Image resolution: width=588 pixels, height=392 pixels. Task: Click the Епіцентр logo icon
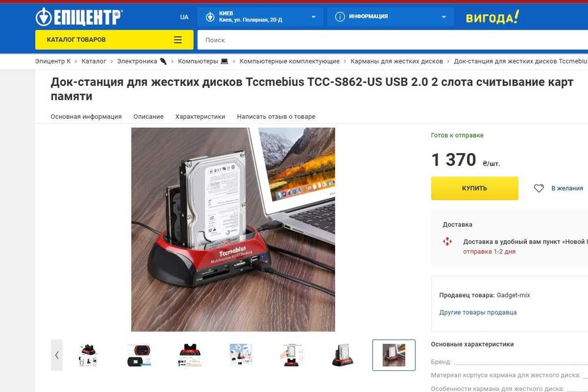[44, 17]
